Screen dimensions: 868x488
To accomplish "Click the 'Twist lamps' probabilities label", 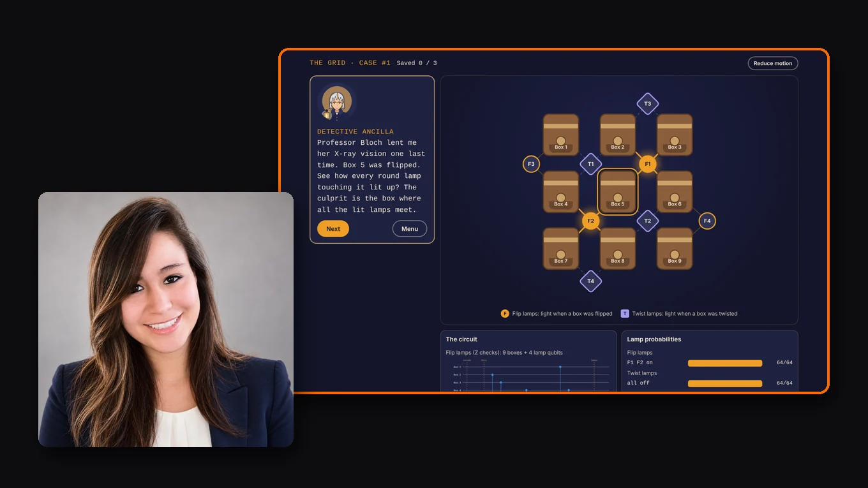I will point(642,373).
